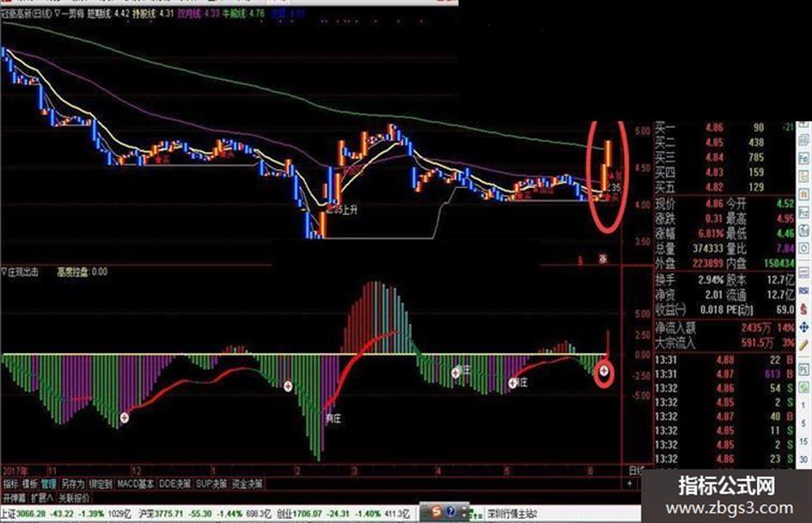This screenshot has width=812, height=523.
Task: Expand the 庄现出击 indicator triangle
Action: tap(4, 272)
